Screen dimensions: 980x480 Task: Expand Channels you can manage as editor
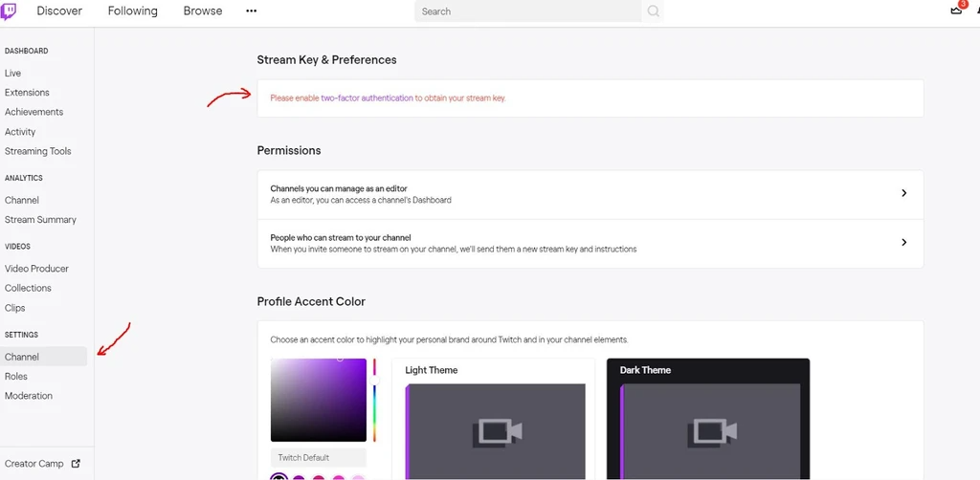tap(903, 193)
